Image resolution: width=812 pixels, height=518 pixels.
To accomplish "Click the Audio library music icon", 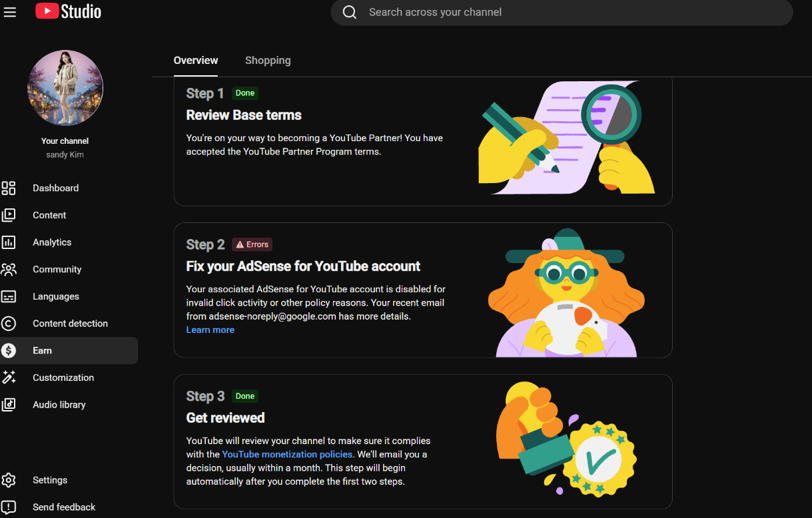I will click(x=9, y=405).
